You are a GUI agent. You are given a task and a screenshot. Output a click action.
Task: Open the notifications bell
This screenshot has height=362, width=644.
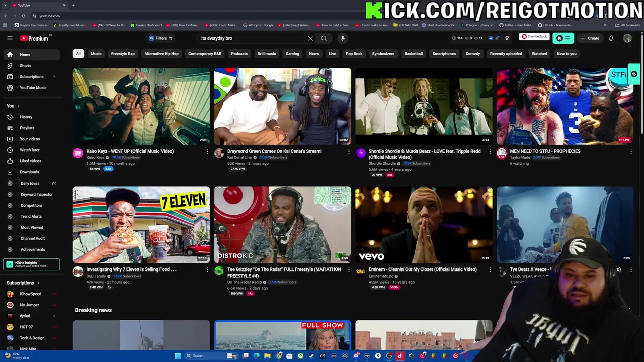point(611,38)
